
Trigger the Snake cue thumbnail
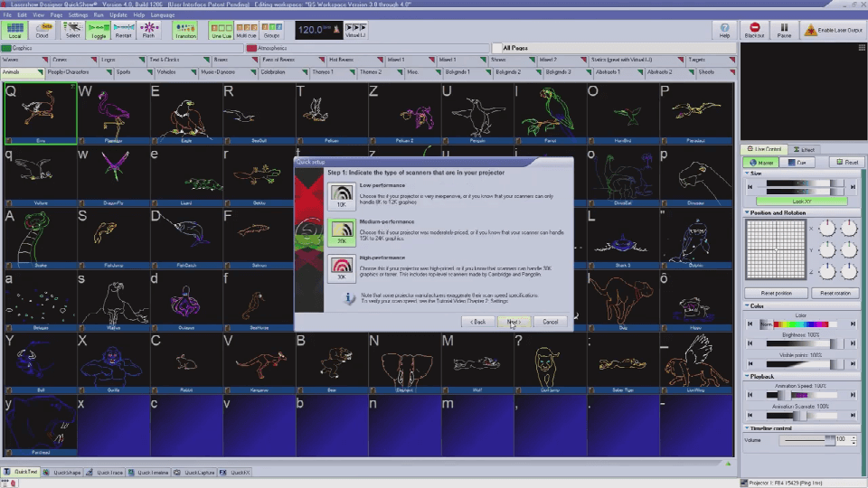coord(41,239)
